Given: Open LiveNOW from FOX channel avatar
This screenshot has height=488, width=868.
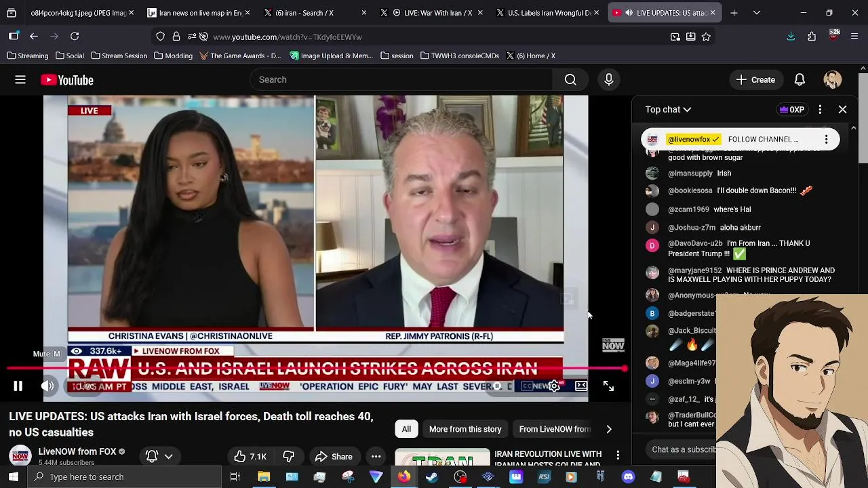Looking at the screenshot, I should pyautogui.click(x=20, y=456).
